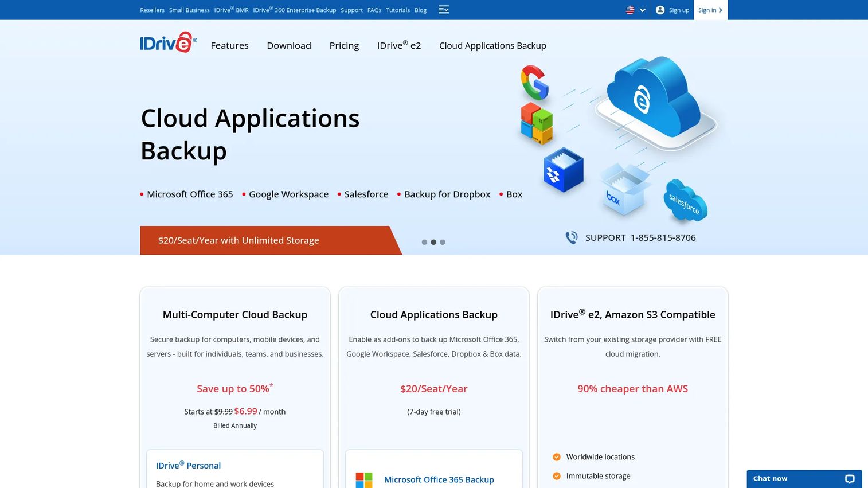868x488 pixels.
Task: Click the support phone icon
Action: click(x=572, y=237)
